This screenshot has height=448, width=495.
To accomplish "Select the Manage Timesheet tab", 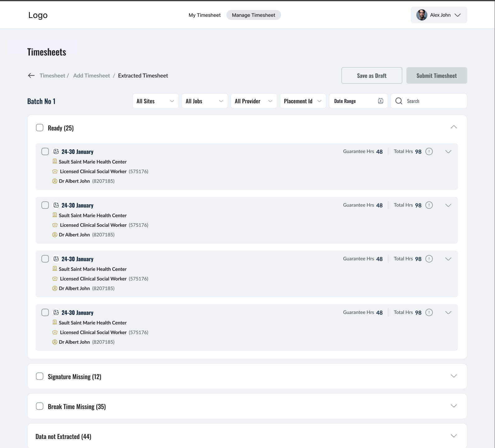I will point(253,15).
